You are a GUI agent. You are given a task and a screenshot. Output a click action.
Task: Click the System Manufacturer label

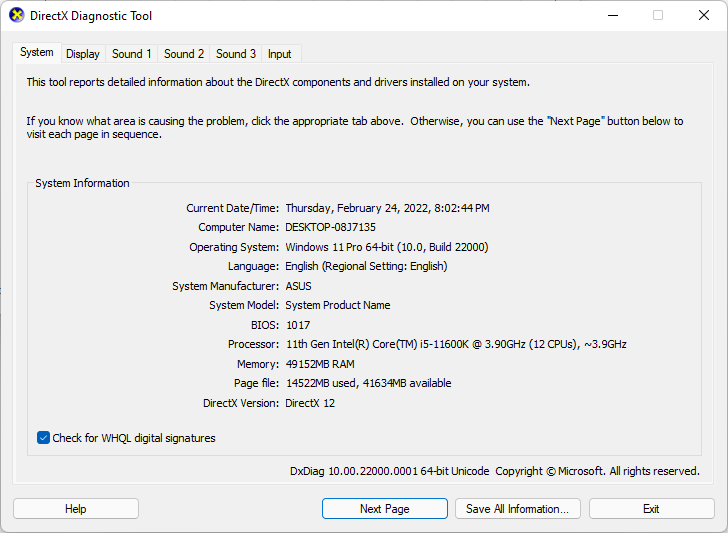226,286
